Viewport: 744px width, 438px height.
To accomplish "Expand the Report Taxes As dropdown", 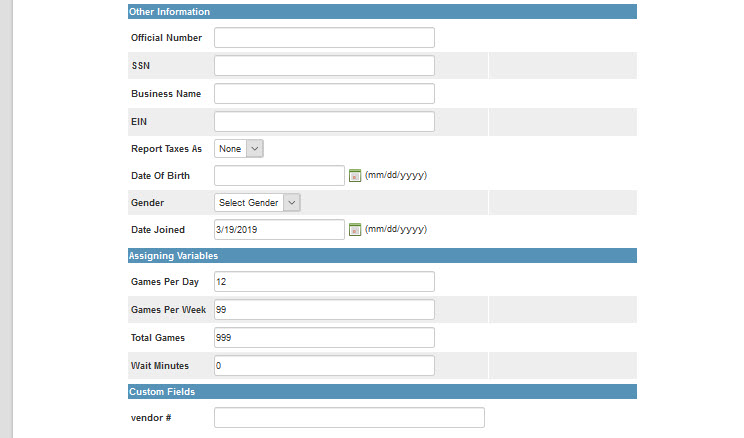I will click(239, 149).
